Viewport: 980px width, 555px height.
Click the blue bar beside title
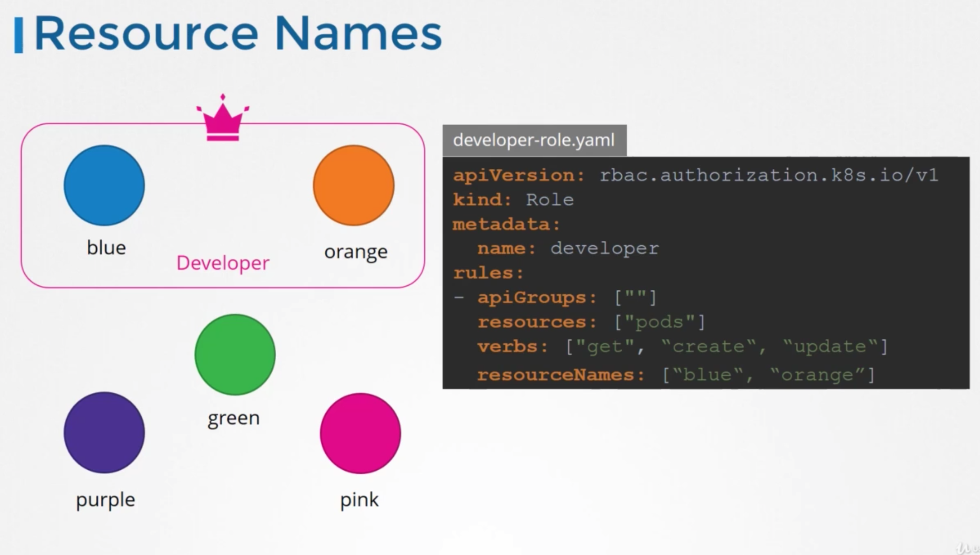19,35
